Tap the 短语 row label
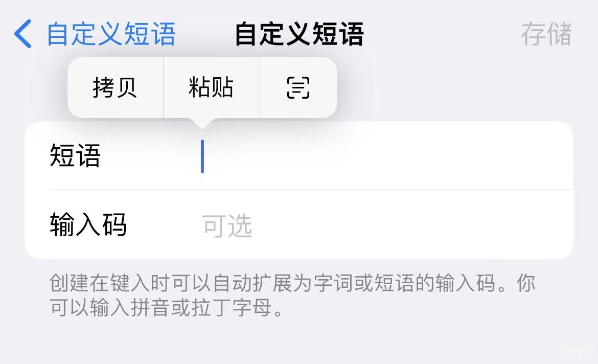Image resolution: width=598 pixels, height=364 pixels. pos(75,156)
